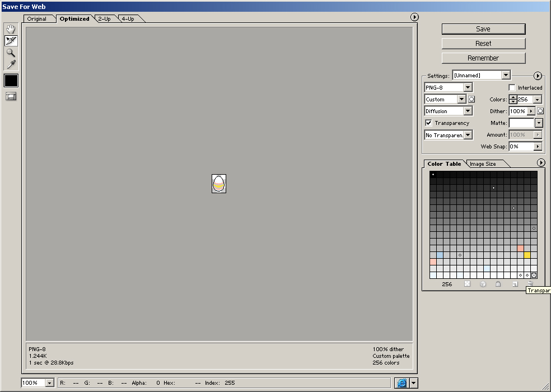This screenshot has width=551, height=392.
Task: Click the Save button
Action: coord(483,29)
